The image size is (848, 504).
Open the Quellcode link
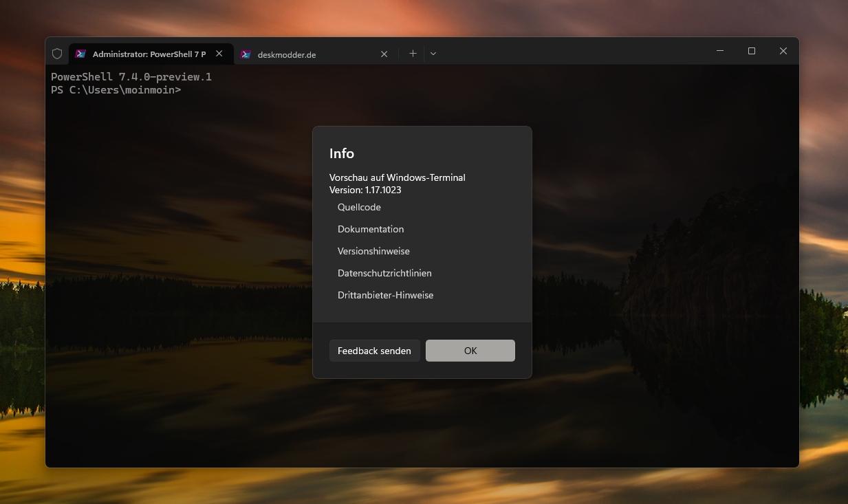tap(359, 207)
